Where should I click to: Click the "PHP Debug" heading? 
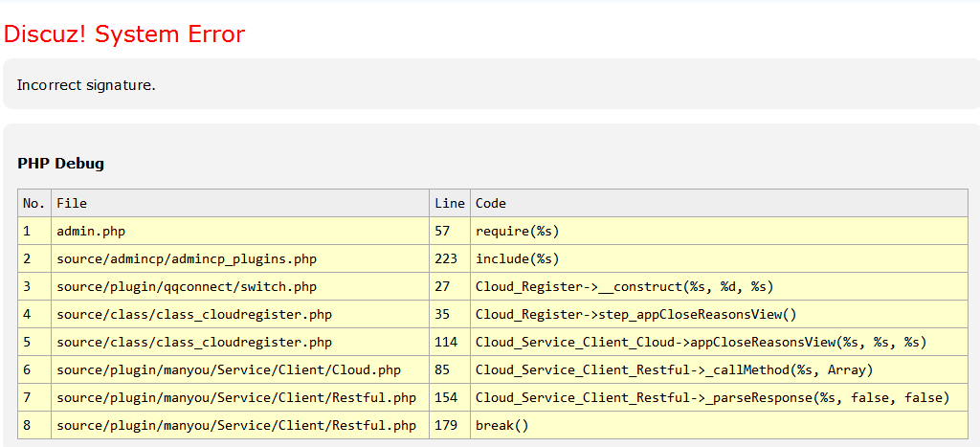[x=60, y=164]
